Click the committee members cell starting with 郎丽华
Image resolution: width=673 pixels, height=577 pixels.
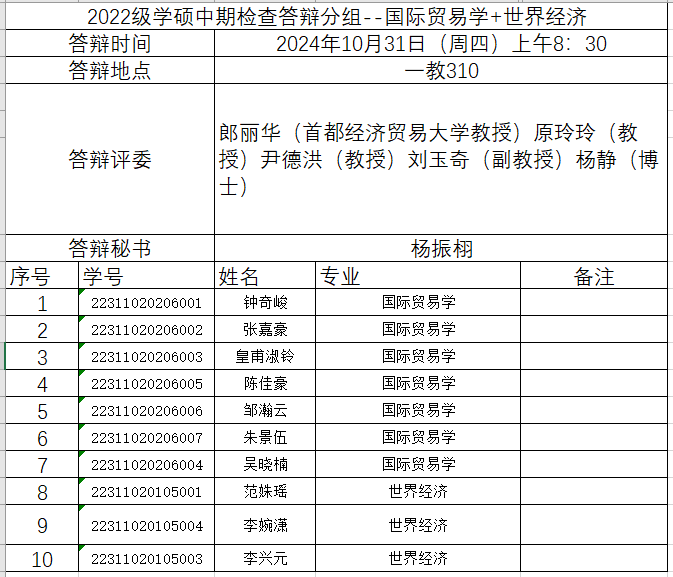pyautogui.click(x=441, y=160)
